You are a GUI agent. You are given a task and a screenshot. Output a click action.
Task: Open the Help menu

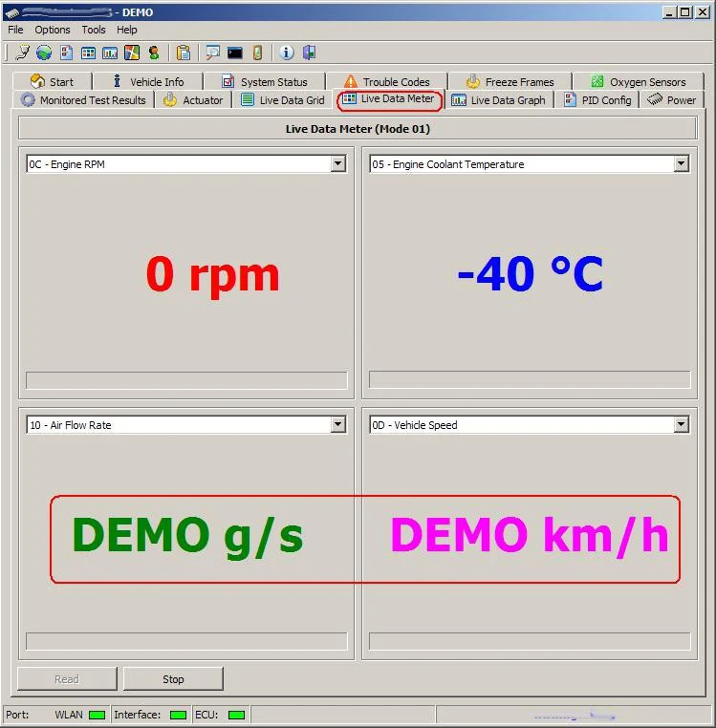[126, 30]
